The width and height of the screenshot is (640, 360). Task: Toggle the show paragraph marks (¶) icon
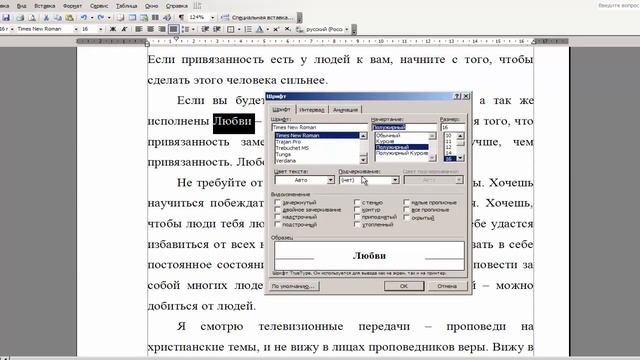click(x=181, y=18)
